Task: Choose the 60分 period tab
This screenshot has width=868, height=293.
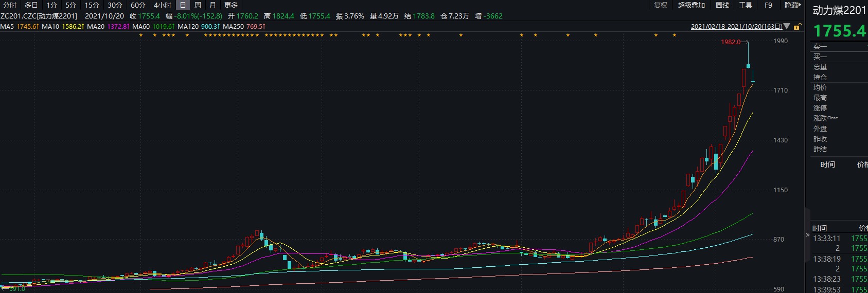Action: 138,5
